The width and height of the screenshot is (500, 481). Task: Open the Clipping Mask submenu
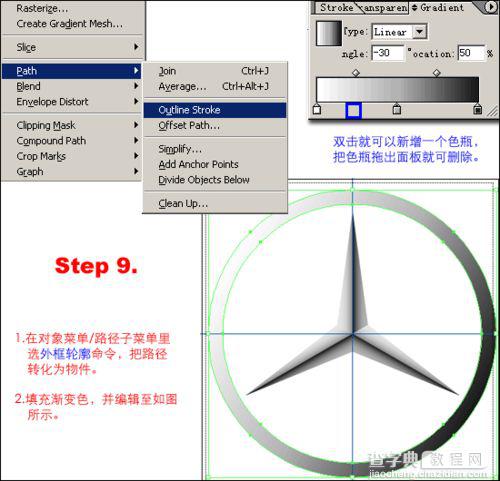click(x=72, y=125)
